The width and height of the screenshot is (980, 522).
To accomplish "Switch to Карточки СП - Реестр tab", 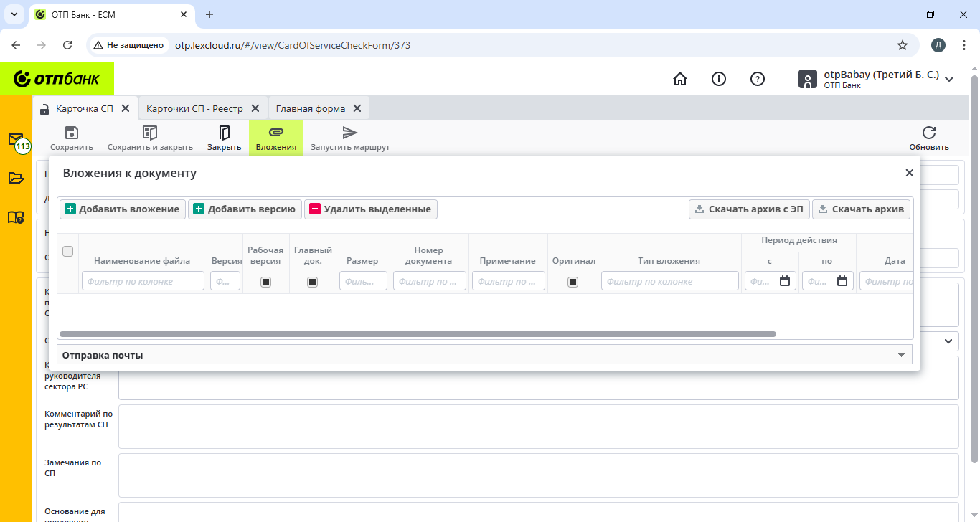I will [x=194, y=108].
